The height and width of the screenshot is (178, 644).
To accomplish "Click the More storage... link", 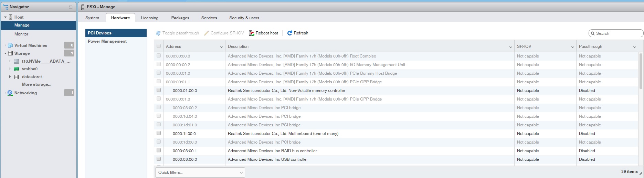I will (36, 84).
